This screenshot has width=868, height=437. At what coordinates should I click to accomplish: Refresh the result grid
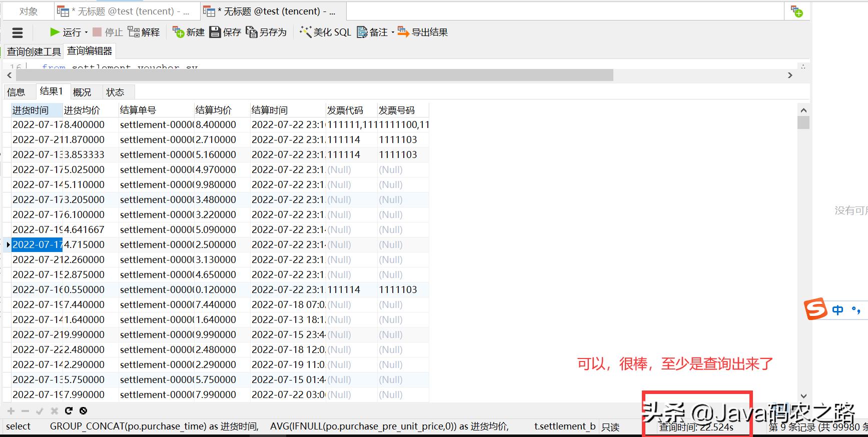pos(69,411)
